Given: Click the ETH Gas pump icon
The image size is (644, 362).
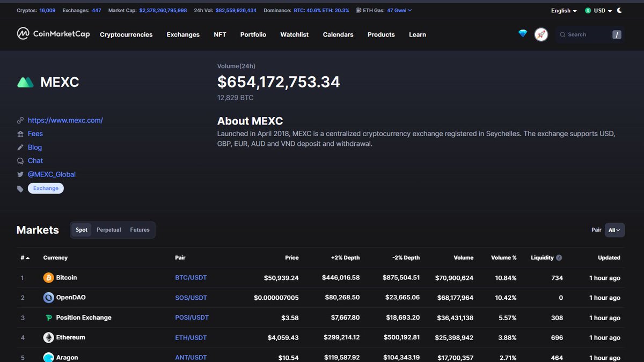Looking at the screenshot, I should 358,10.
